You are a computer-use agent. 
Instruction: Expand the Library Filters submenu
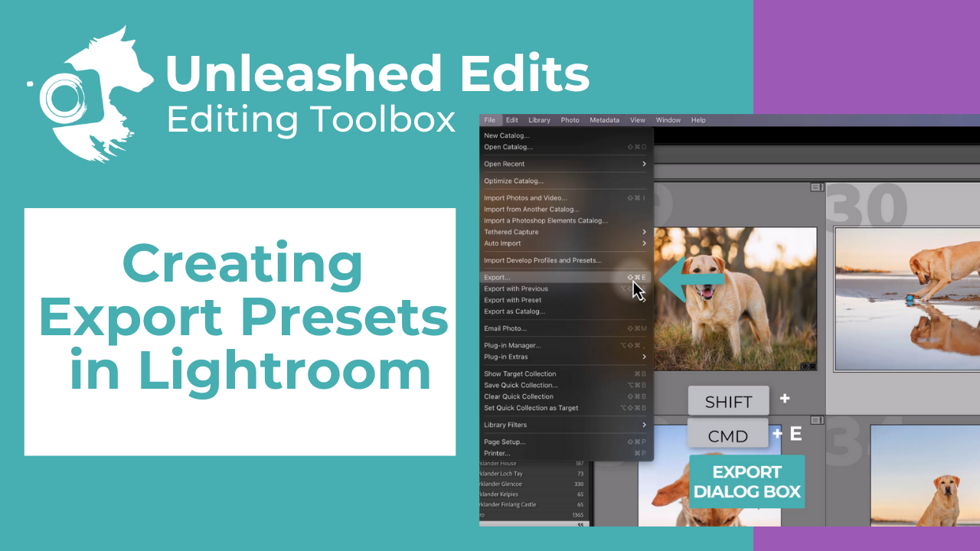566,425
